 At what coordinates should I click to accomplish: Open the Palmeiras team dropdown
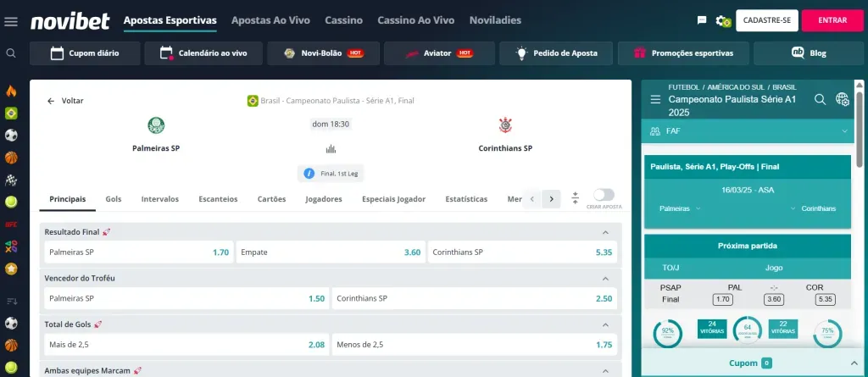681,208
